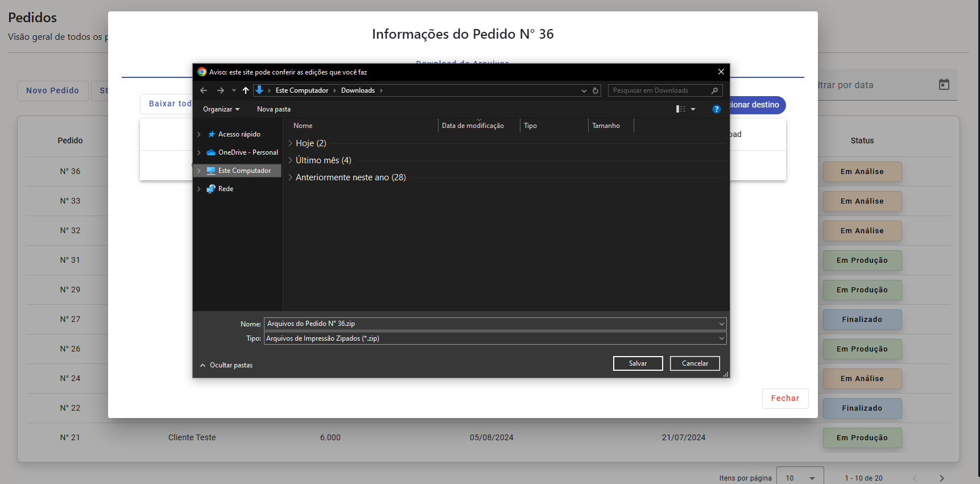Click the search magnifier in Downloads search
The image size is (980, 484).
(x=714, y=90)
